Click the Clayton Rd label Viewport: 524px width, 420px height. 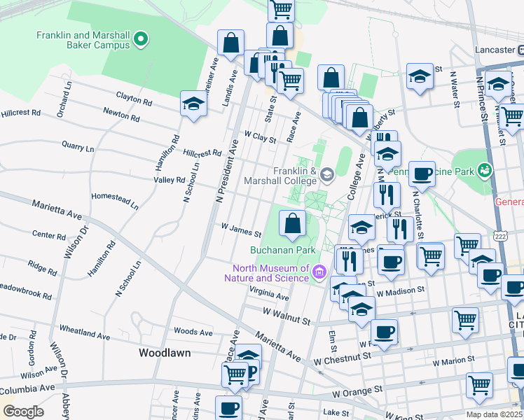click(134, 99)
